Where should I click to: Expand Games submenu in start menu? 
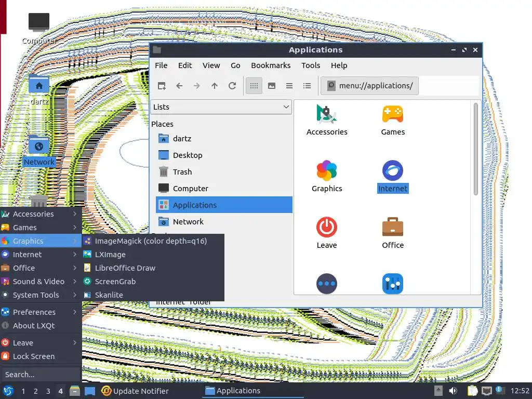(x=41, y=228)
